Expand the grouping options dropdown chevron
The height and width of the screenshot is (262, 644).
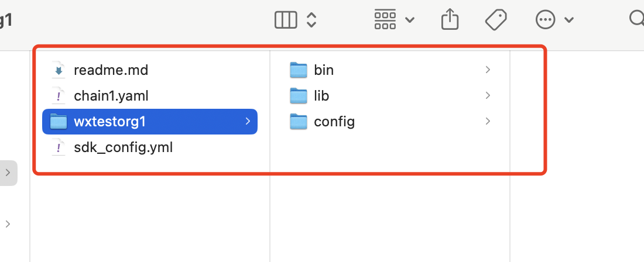click(409, 20)
